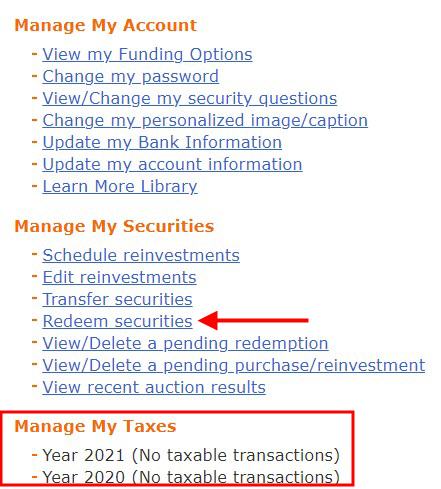Click the Year 2021 tax entry
Image resolution: width=441 pixels, height=489 pixels.
191,455
